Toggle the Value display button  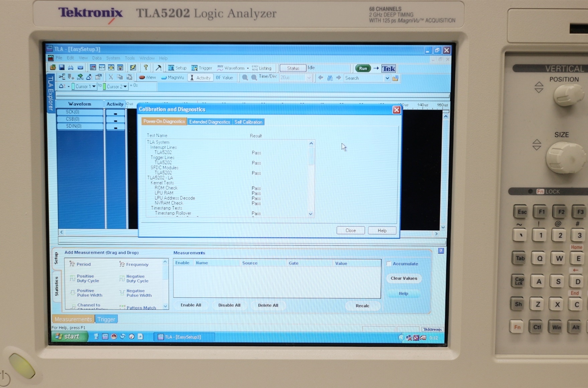pos(224,77)
